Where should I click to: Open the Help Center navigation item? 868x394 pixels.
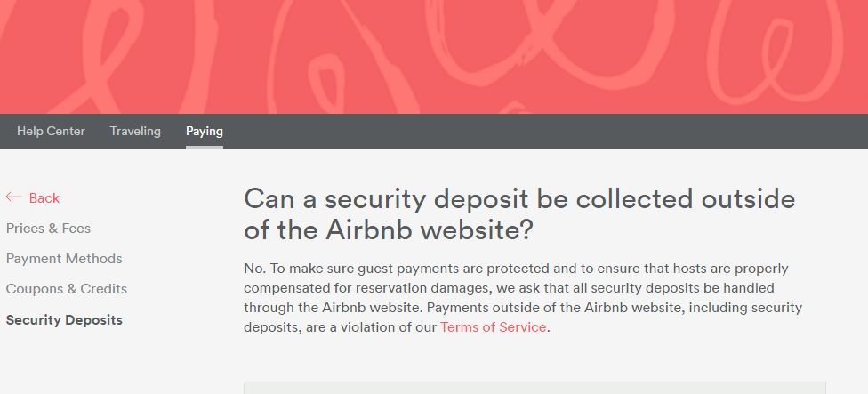(x=51, y=131)
